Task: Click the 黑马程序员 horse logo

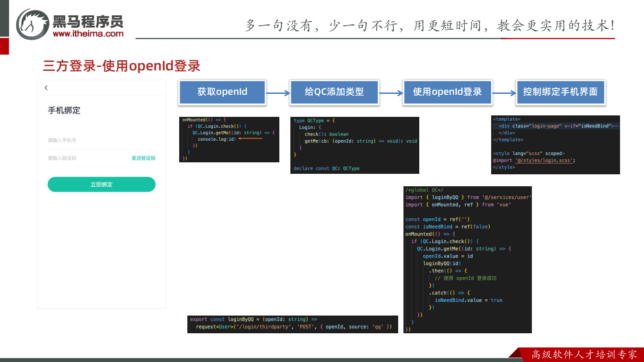Action: point(32,23)
